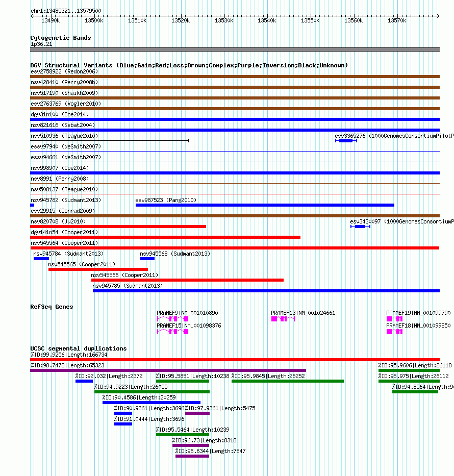Click the left arrowhead of the ruler
Viewport: 454px width, 476px height.
pyautogui.click(x=32, y=16)
